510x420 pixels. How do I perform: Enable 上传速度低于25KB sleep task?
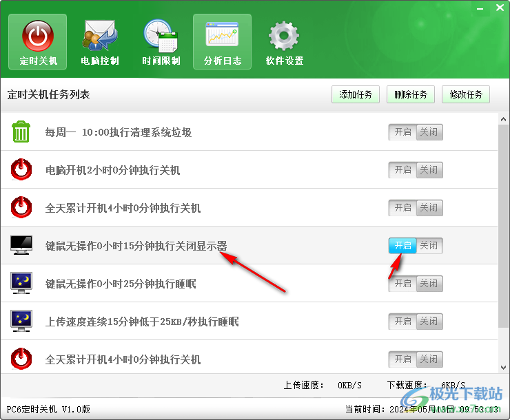(x=402, y=322)
